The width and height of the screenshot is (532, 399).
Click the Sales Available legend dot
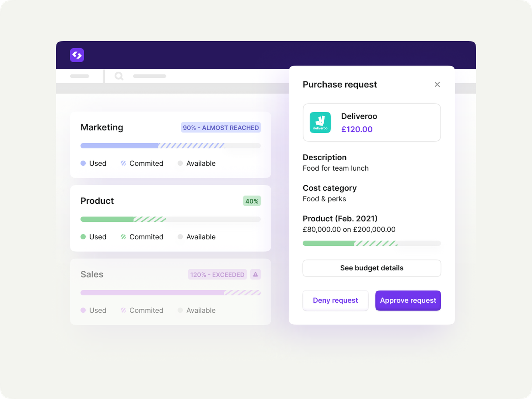click(180, 310)
